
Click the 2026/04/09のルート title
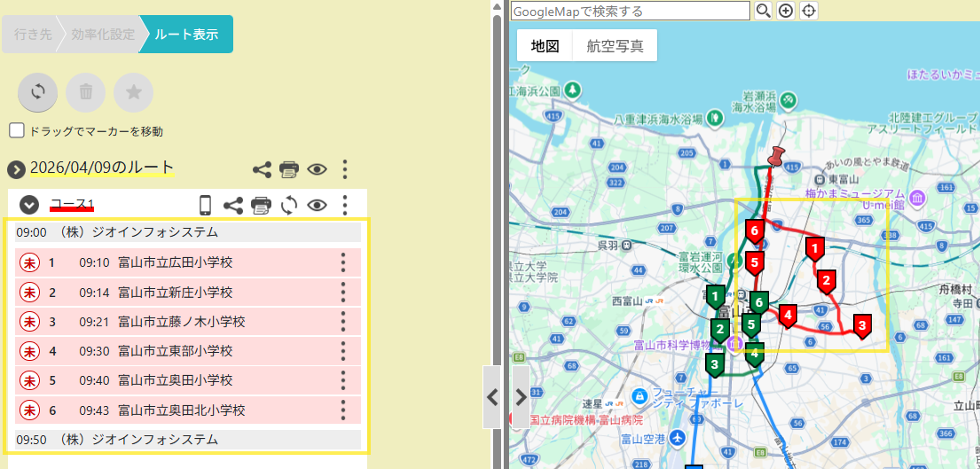click(102, 168)
